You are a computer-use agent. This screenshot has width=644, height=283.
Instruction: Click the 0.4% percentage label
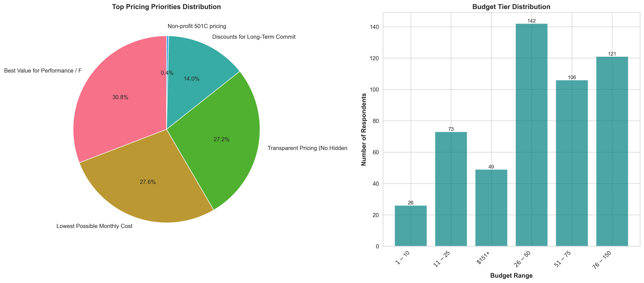pyautogui.click(x=167, y=73)
